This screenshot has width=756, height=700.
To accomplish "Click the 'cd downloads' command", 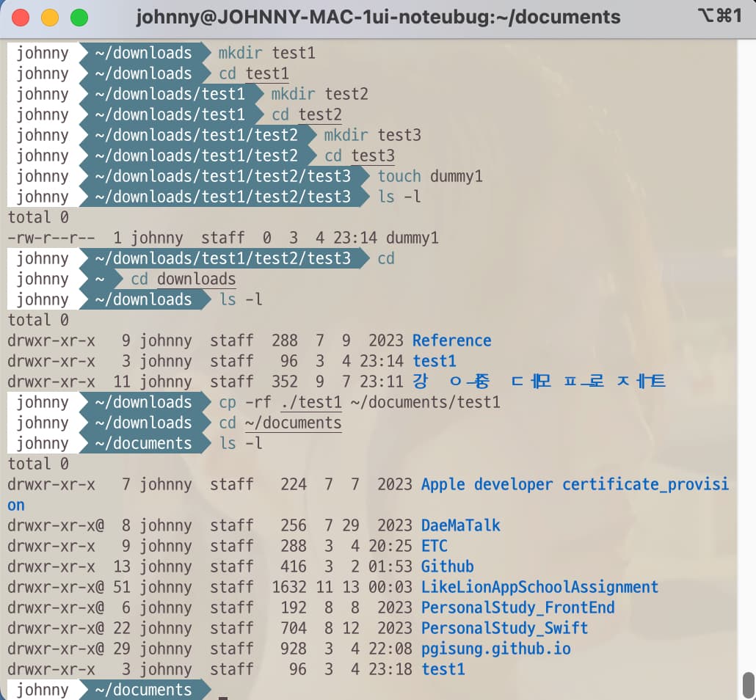I will click(183, 279).
